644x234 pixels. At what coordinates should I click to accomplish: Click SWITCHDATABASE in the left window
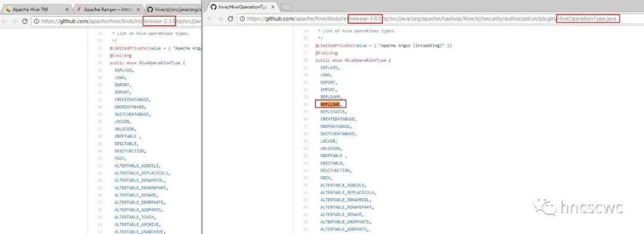133,114
